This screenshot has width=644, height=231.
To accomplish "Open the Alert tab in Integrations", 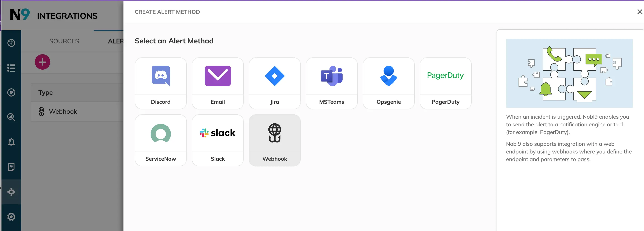I will coord(116,41).
